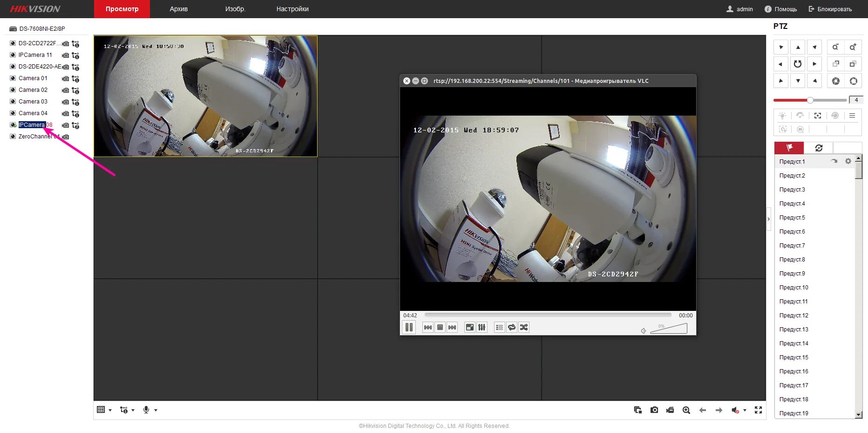
Task: Open the Просмотр live view tab
Action: pos(122,9)
